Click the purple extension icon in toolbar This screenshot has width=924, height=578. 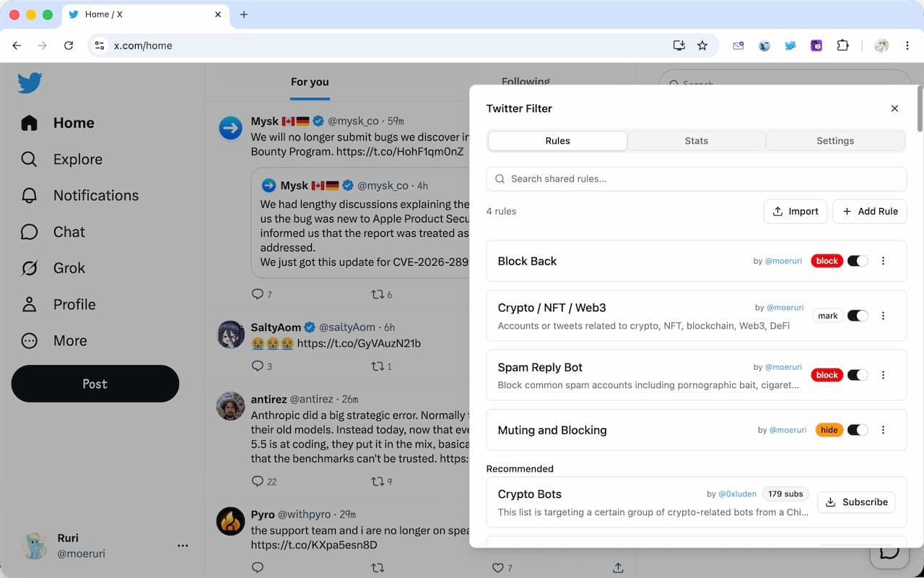coord(816,46)
